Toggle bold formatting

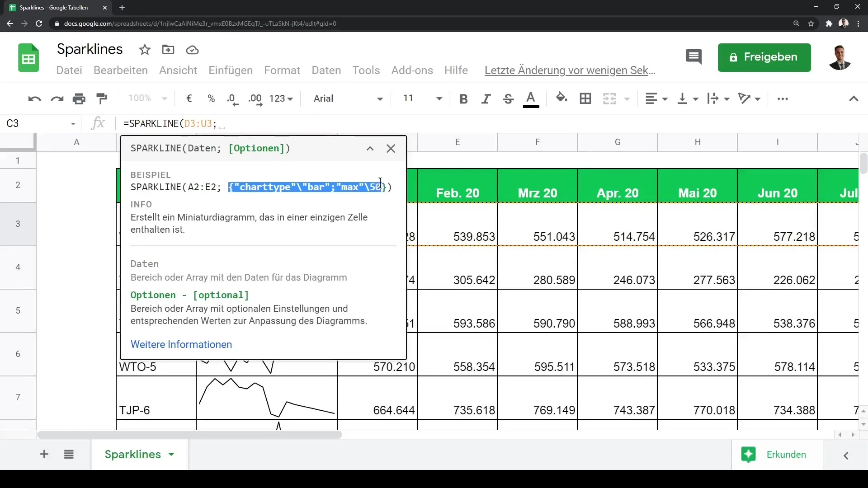(x=463, y=99)
